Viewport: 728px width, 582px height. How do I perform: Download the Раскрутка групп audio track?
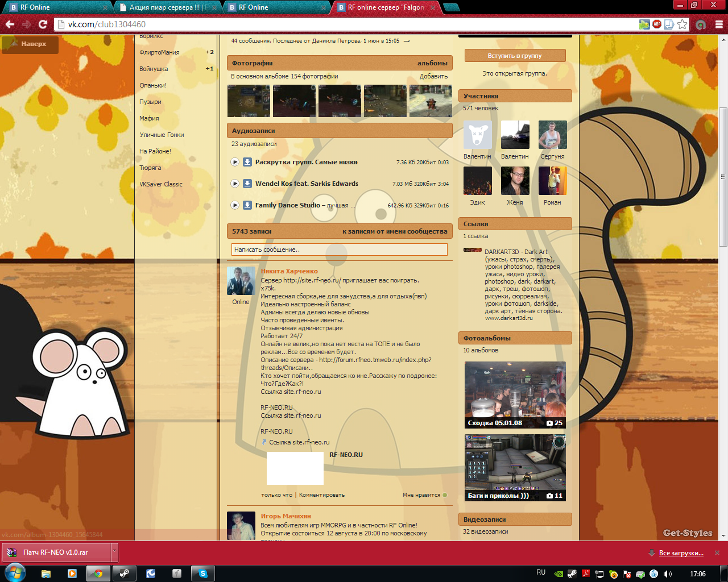pyautogui.click(x=247, y=162)
